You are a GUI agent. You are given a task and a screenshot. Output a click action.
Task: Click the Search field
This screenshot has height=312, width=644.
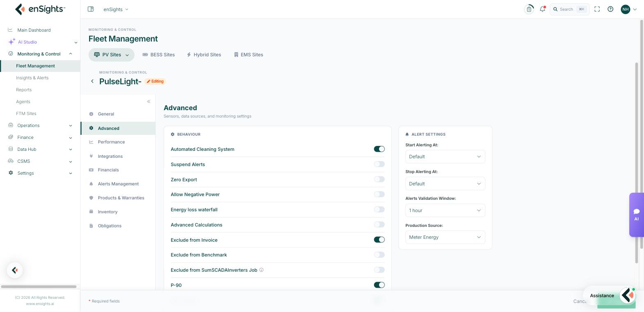(x=570, y=9)
